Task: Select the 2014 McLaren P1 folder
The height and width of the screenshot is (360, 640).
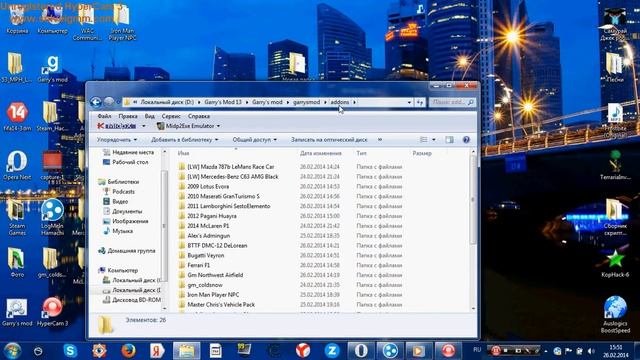Action: coord(208,226)
